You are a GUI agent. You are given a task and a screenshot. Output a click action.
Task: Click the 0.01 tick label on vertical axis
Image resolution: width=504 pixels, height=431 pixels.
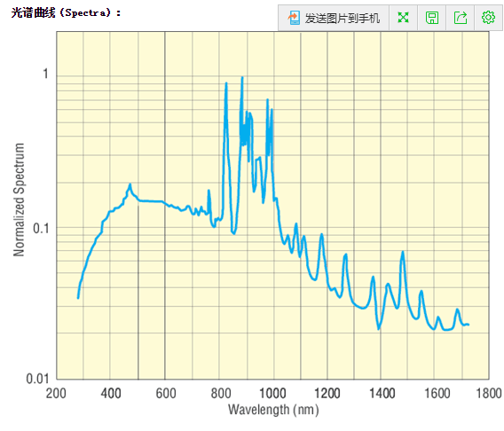tap(37, 379)
